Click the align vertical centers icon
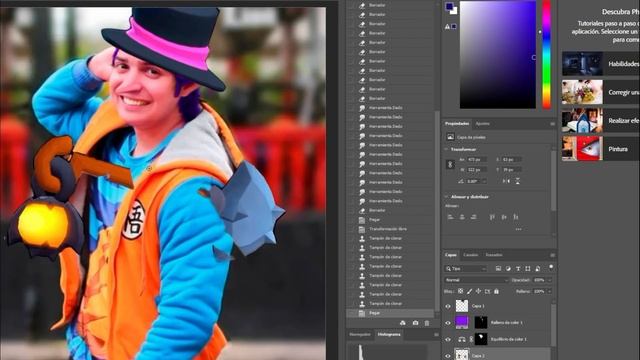 504,217
